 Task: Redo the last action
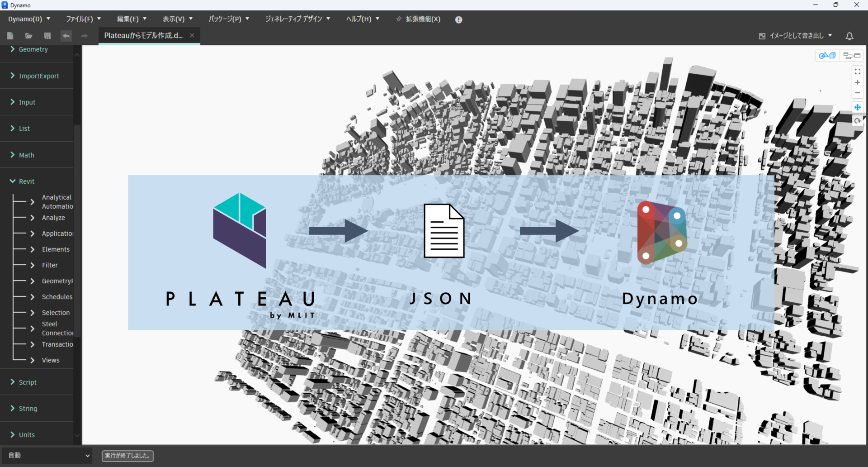point(84,36)
